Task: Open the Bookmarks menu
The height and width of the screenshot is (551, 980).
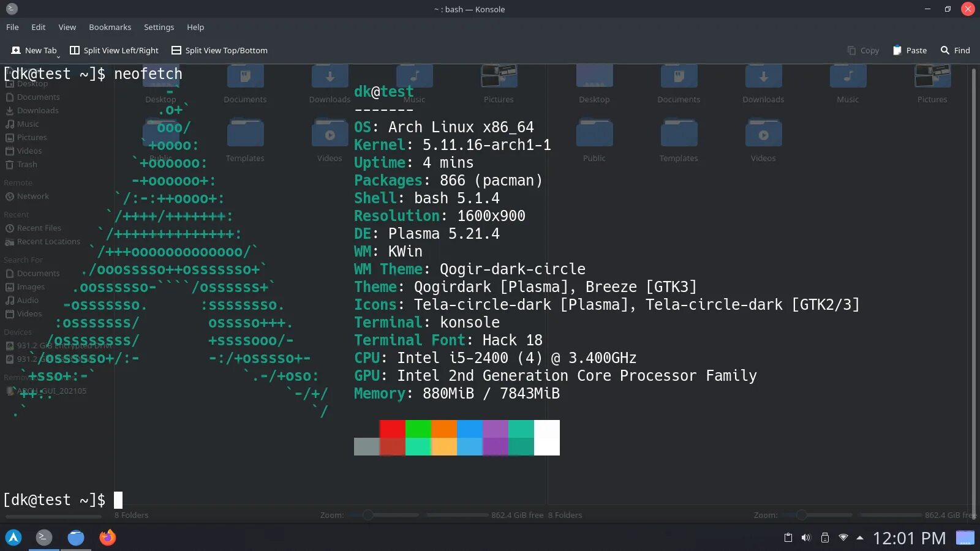Action: click(x=110, y=27)
